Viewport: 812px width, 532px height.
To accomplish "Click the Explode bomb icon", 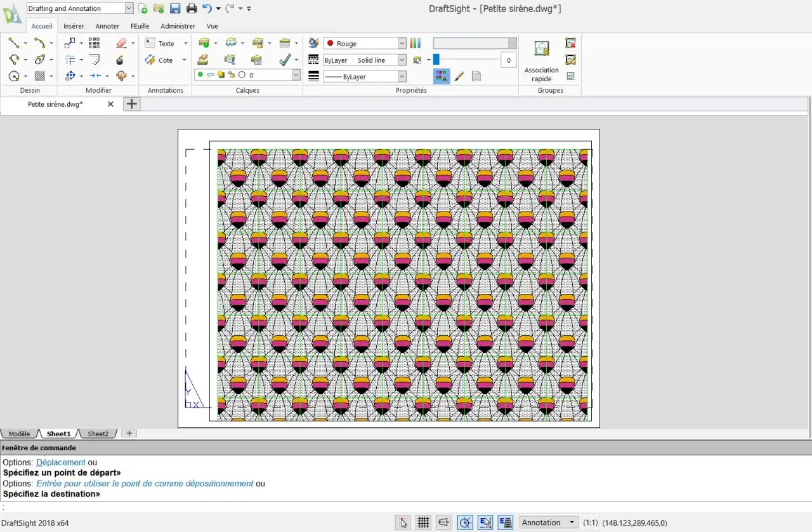I will click(120, 60).
